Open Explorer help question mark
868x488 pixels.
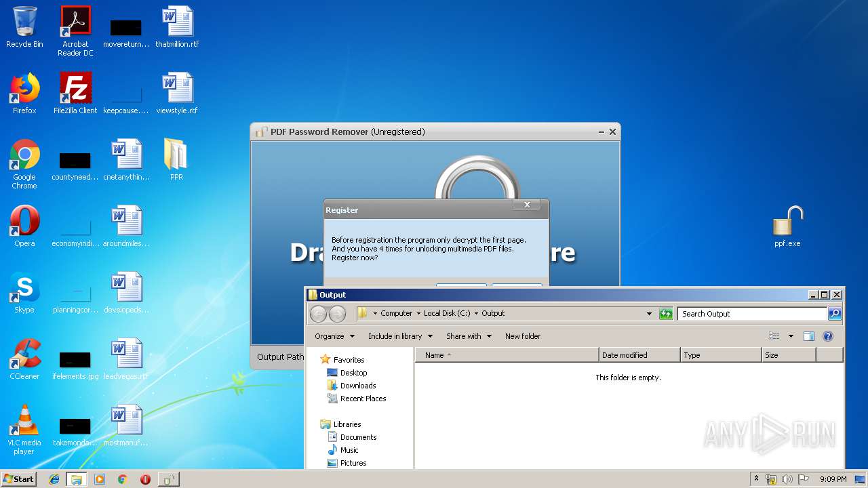pos(828,336)
